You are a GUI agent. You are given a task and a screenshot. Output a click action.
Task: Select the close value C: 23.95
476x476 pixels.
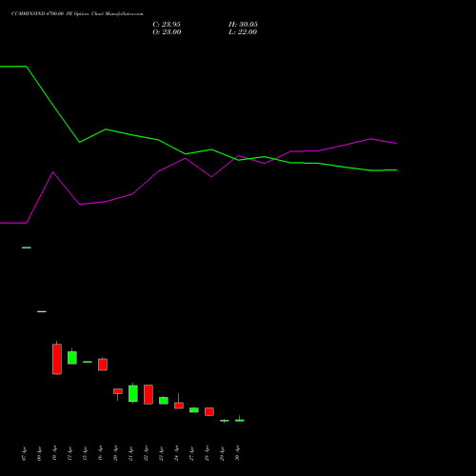pyautogui.click(x=167, y=25)
